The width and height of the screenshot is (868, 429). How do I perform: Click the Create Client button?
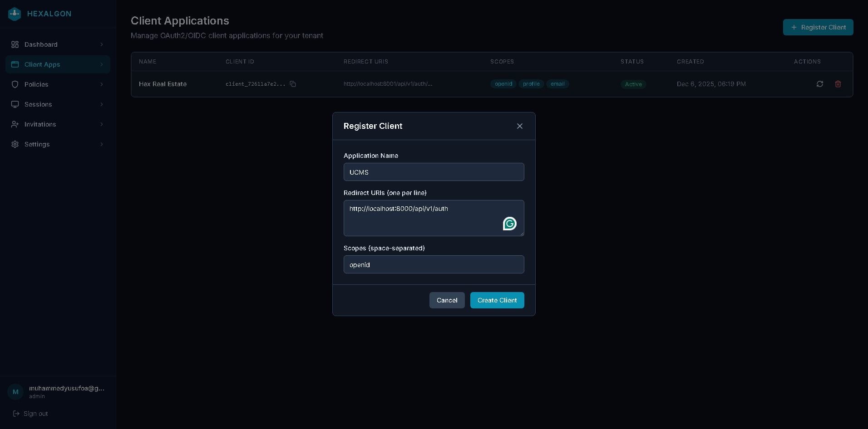[x=497, y=300]
